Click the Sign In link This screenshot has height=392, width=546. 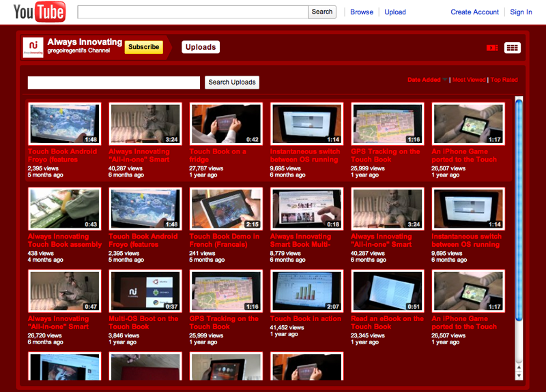521,12
